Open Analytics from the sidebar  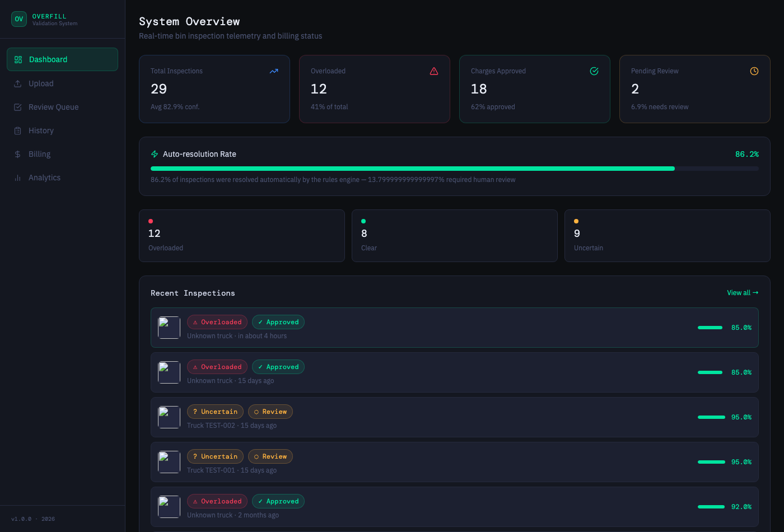tap(62, 178)
